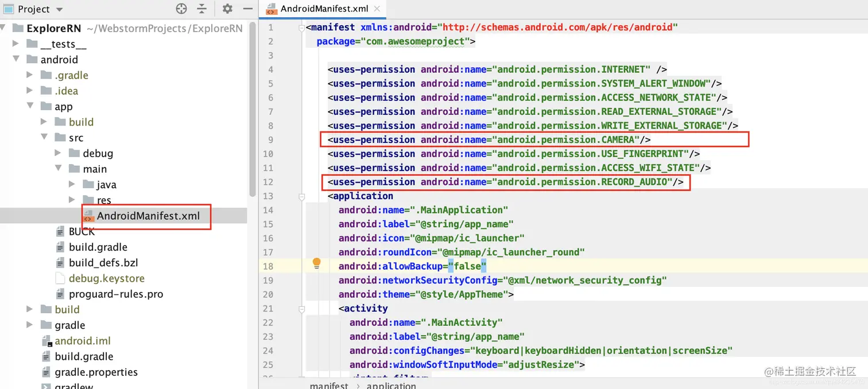868x389 pixels.
Task: Select top-level build folder in tree
Action: [x=67, y=309]
